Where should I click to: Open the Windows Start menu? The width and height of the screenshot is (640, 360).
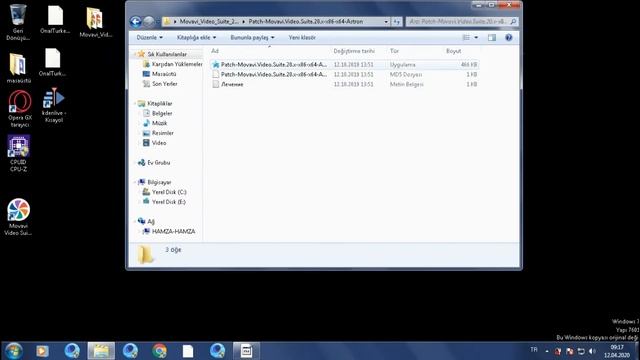coord(14,351)
